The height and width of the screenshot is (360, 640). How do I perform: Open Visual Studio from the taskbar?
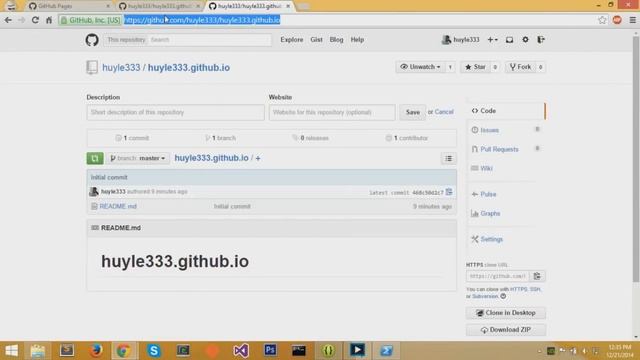(x=241, y=350)
